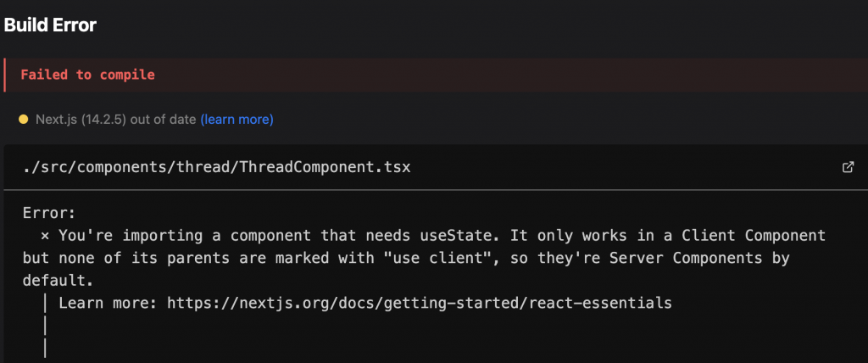Click the nextjs.org react-essentials docs URL
The height and width of the screenshot is (363, 868).
420,303
